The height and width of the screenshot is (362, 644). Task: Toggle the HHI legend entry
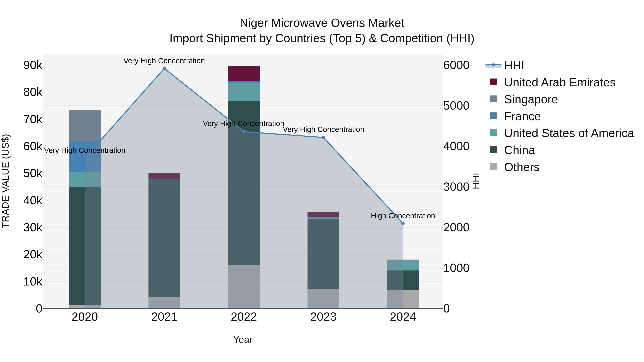(x=504, y=65)
